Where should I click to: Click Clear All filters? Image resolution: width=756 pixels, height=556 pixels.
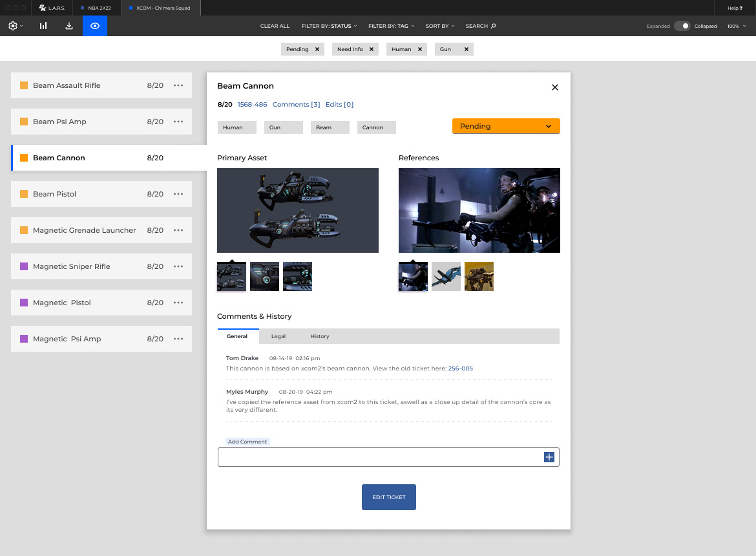[x=275, y=26]
